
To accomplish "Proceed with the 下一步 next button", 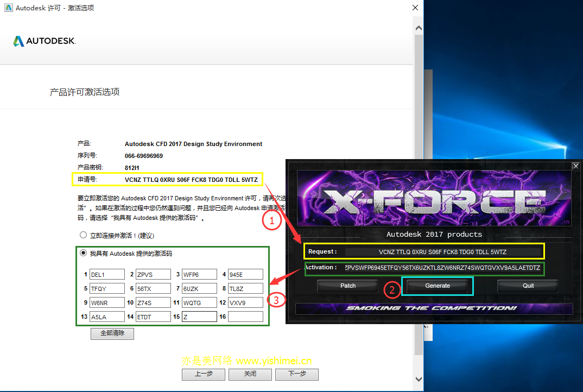I will point(297,374).
